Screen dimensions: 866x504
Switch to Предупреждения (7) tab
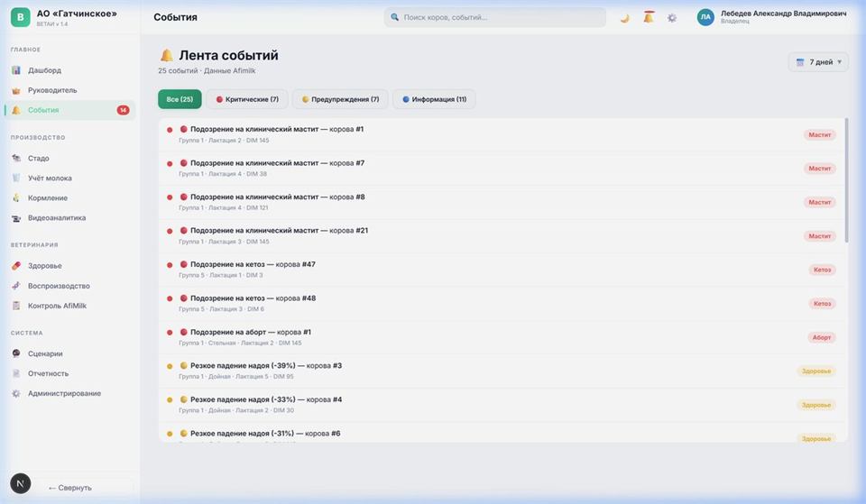[x=340, y=99]
